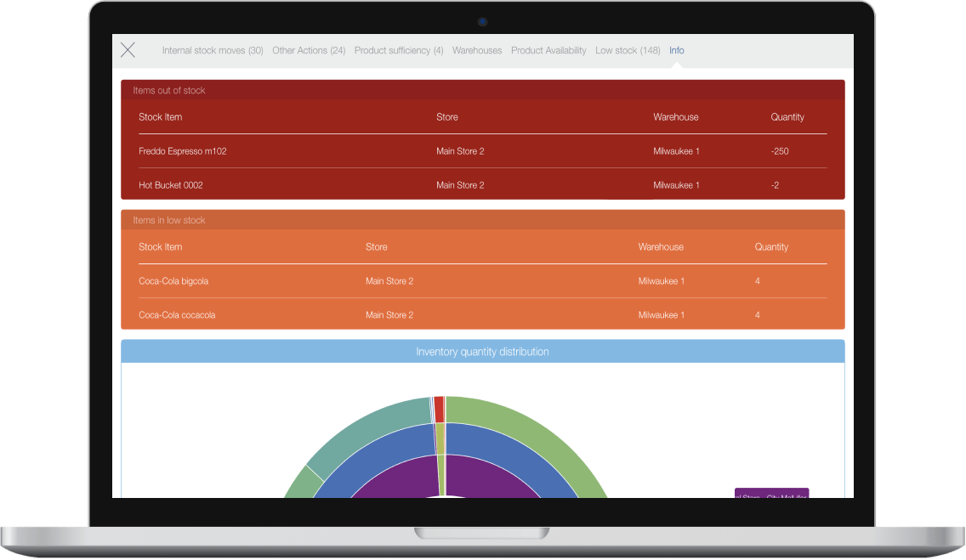Click Milwaukee 1 in Coca-Cola bigcola row
Screen dimensions: 966x560
661,281
